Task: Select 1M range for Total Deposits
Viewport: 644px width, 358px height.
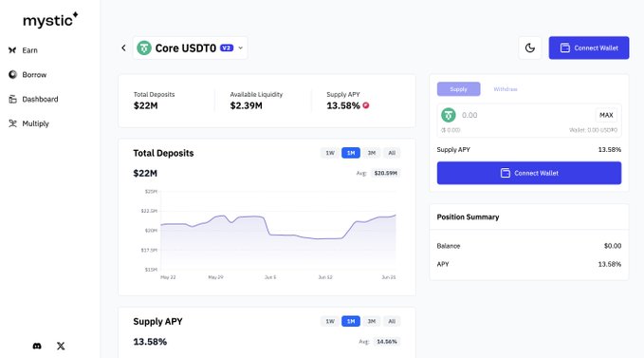Action: point(351,153)
